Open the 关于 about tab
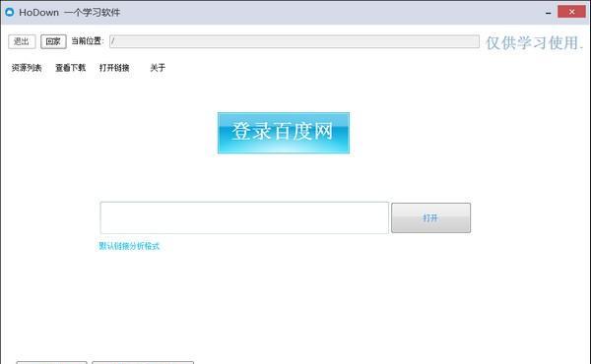The width and height of the screenshot is (591, 364). tap(158, 68)
